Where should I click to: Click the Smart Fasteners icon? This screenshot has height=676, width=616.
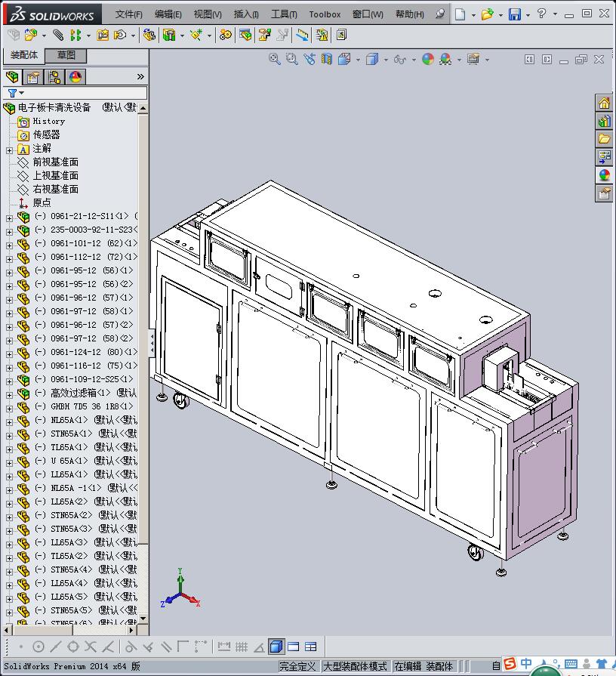click(x=103, y=35)
